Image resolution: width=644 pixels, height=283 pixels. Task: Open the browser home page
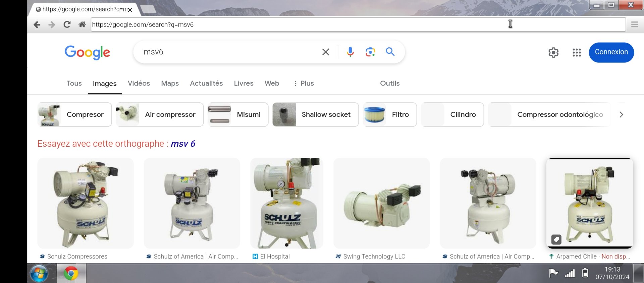pos(82,25)
